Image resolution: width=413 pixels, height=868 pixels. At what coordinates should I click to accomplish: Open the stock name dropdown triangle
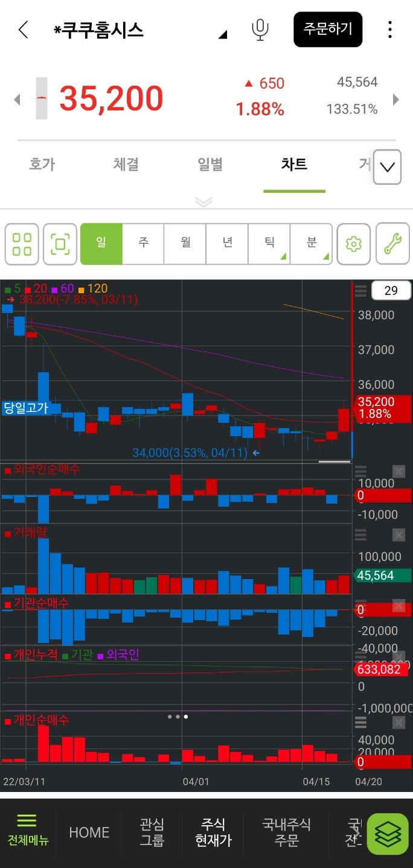(x=223, y=34)
